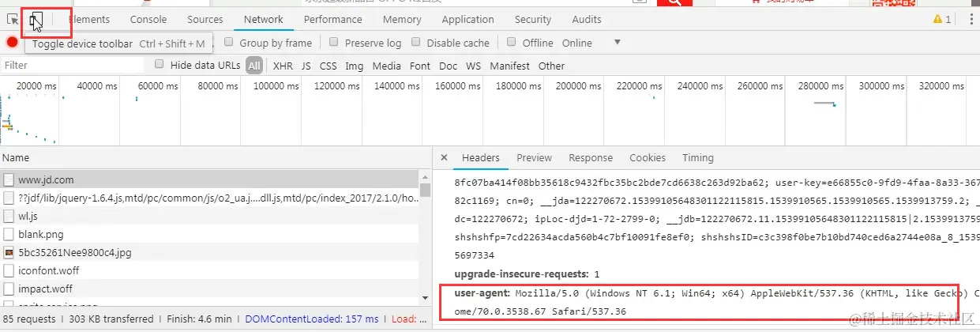Image resolution: width=980 pixels, height=332 pixels.
Task: Select the blank.png request row
Action: click(209, 234)
